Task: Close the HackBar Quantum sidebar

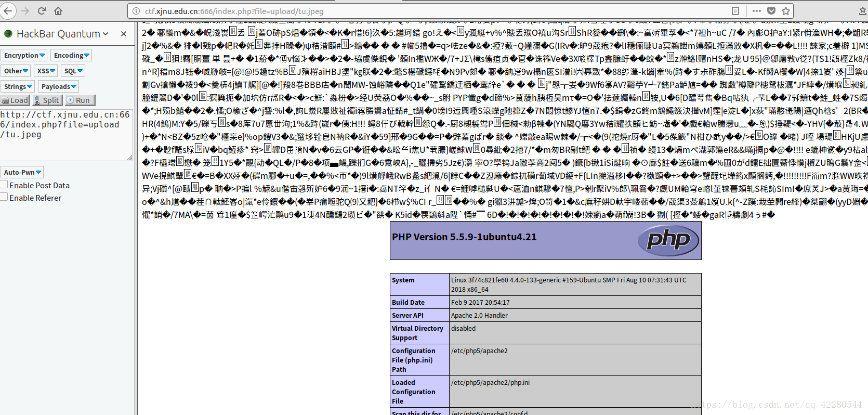Action: tap(124, 34)
